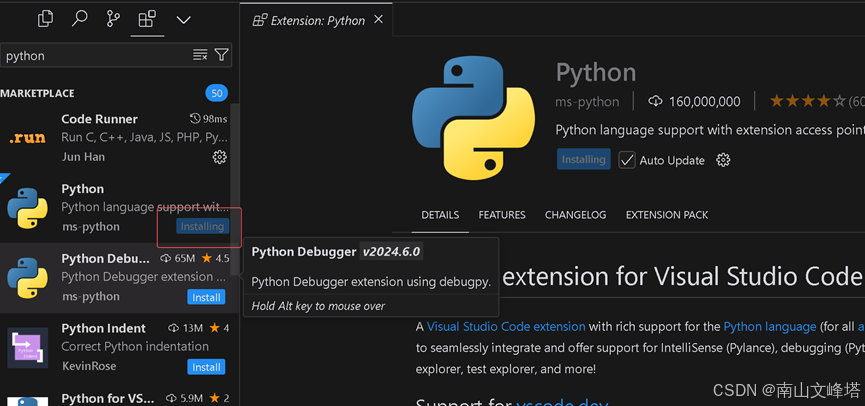Image resolution: width=865 pixels, height=406 pixels.
Task: Click the MARKETPLACE section header
Action: (38, 94)
